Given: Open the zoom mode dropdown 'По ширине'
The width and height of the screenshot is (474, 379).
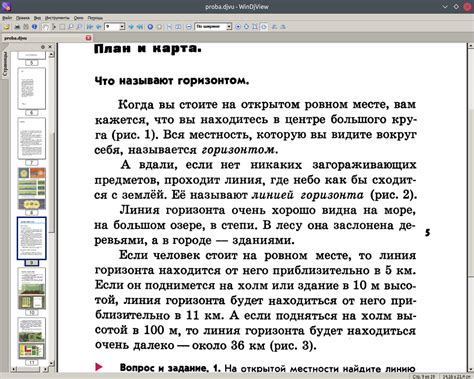Looking at the screenshot, I should pyautogui.click(x=229, y=27).
